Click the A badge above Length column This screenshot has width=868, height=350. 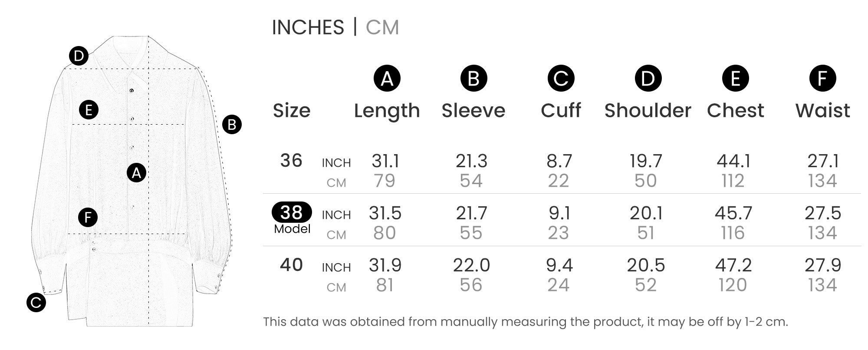[x=387, y=79]
